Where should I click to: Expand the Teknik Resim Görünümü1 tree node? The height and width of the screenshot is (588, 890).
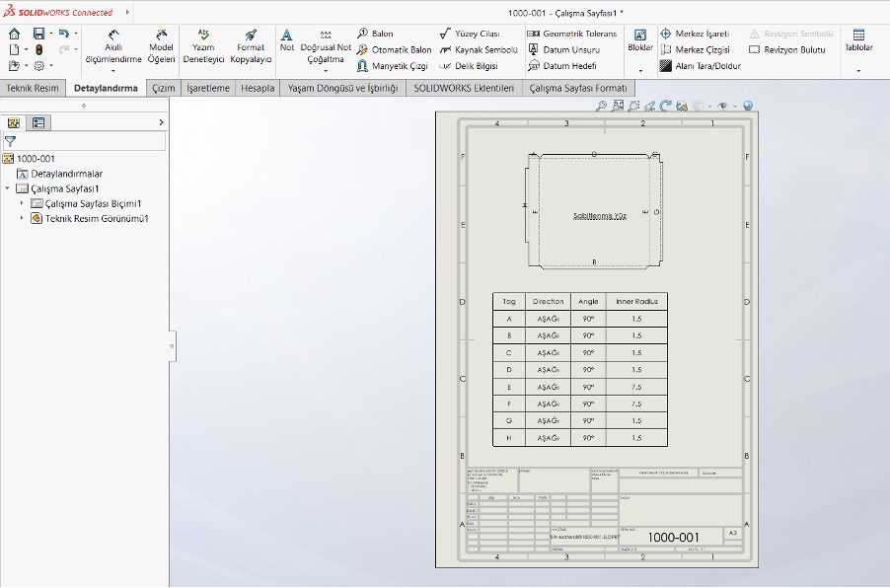click(x=22, y=218)
